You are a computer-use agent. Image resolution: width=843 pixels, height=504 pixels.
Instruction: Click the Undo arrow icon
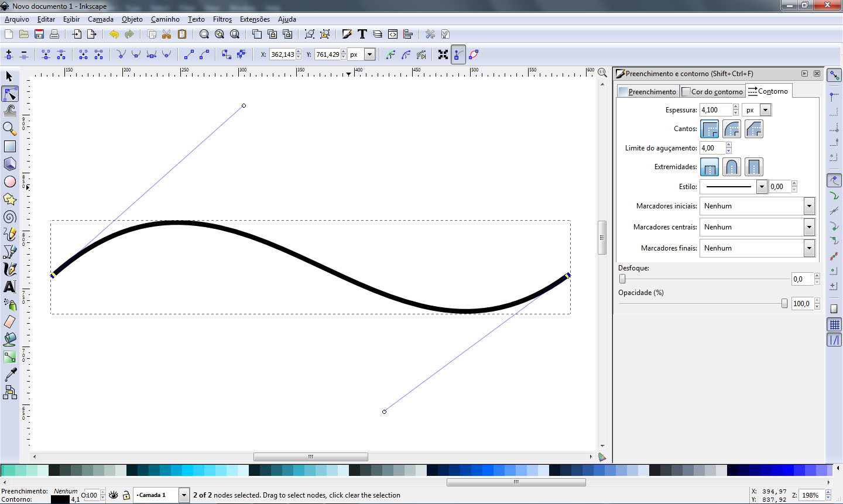(114, 34)
